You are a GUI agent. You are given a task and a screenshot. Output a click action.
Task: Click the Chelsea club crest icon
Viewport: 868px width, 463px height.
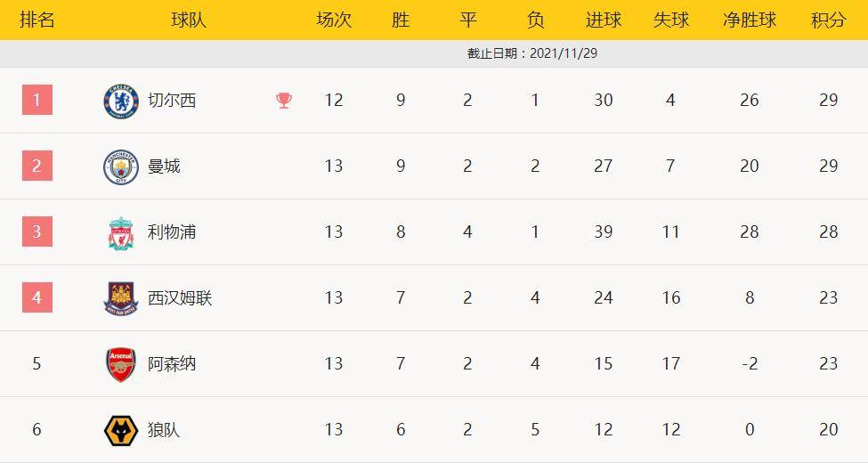121,101
